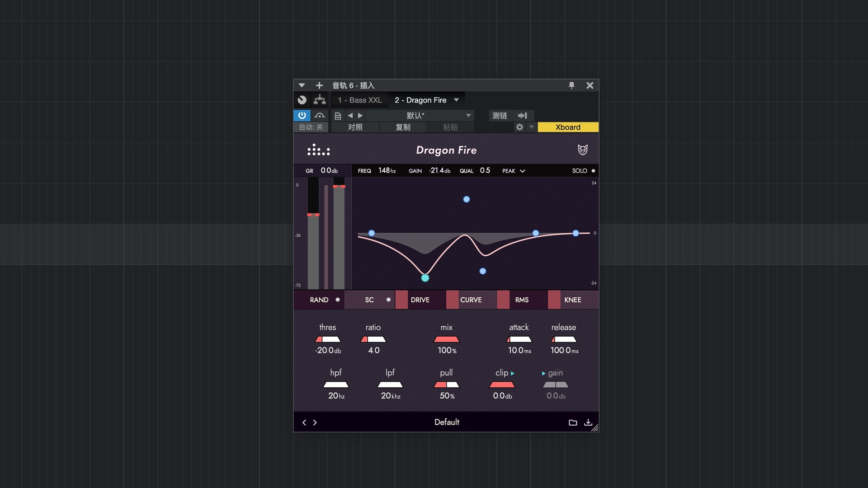Toggle the SOLO band option
Image resolution: width=868 pixels, height=488 pixels.
pyautogui.click(x=583, y=171)
